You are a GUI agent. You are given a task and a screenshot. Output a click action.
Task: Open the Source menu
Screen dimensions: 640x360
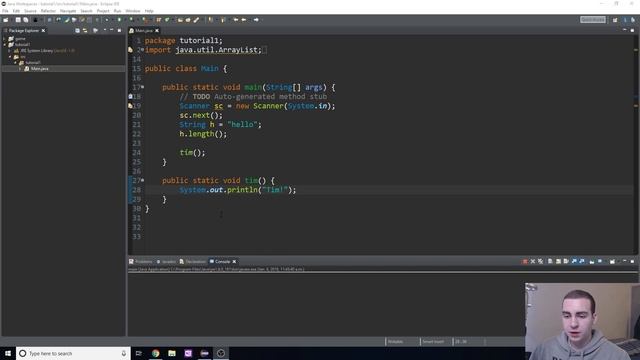30,11
